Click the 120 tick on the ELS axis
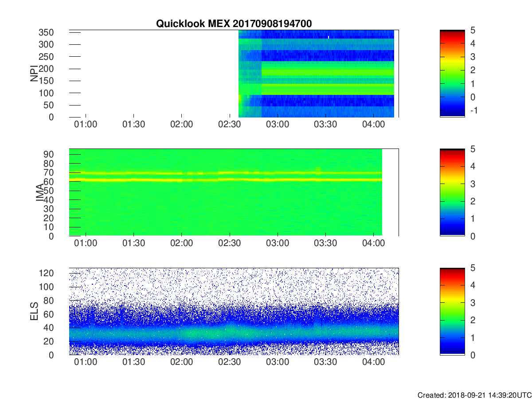The width and height of the screenshot is (532, 399). [x=46, y=274]
